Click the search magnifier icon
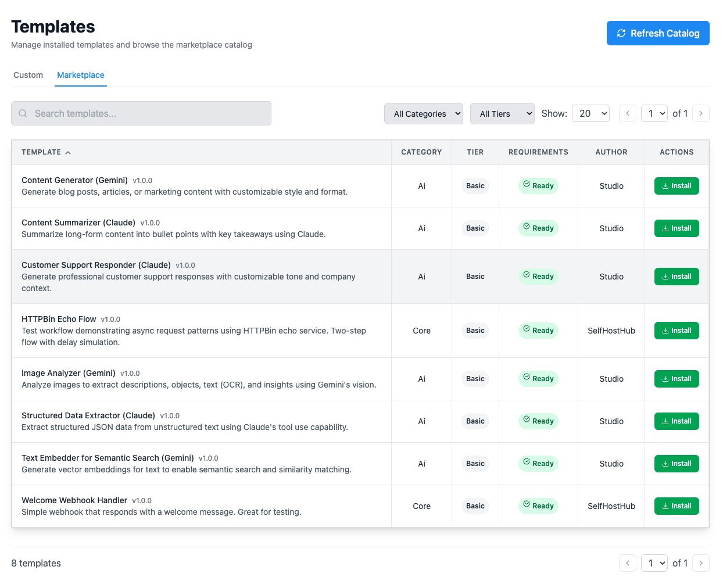 click(23, 113)
